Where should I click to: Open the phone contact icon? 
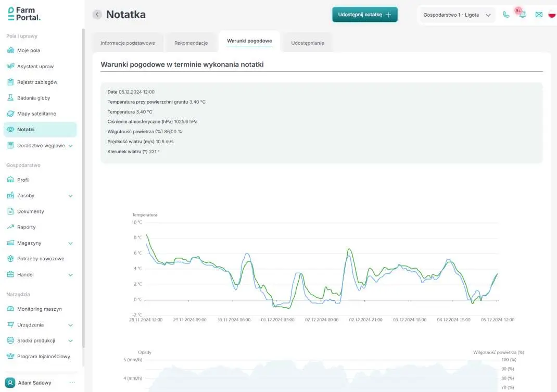click(506, 15)
